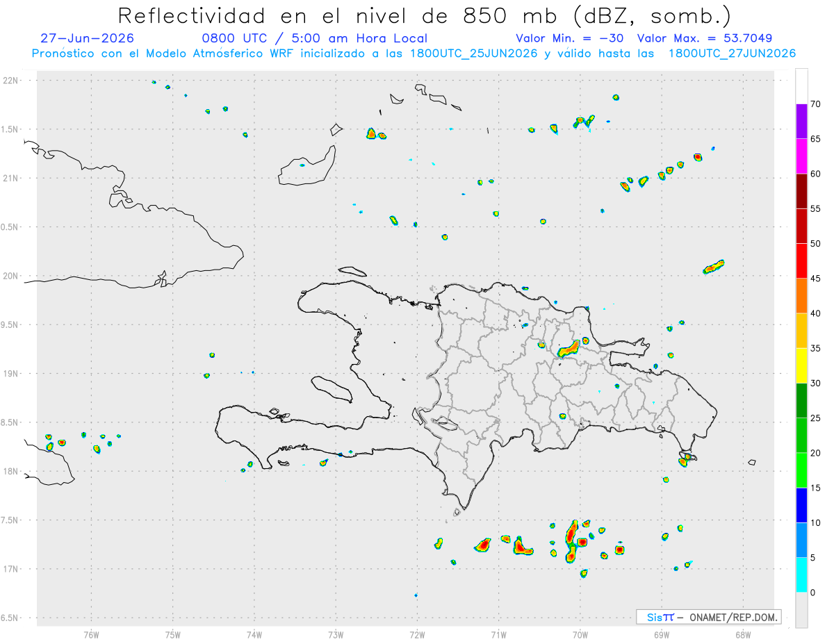This screenshot has width=834, height=644.
Task: Click the colorbar tick label '0'
Action: click(x=812, y=593)
